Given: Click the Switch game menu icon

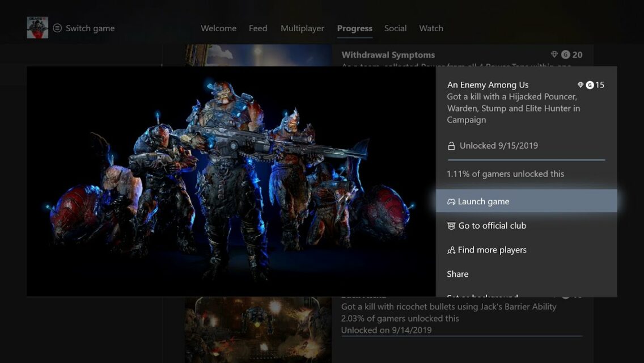Looking at the screenshot, I should click(x=57, y=28).
